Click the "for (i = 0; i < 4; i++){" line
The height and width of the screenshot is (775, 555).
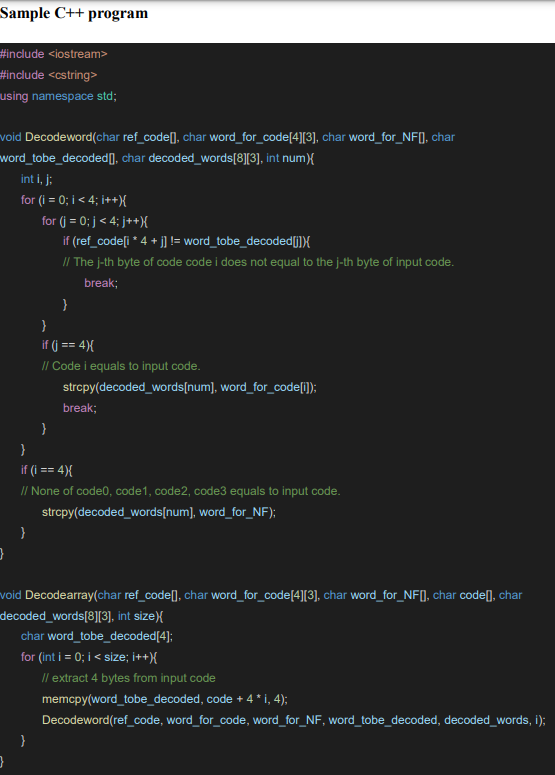[x=74, y=200]
